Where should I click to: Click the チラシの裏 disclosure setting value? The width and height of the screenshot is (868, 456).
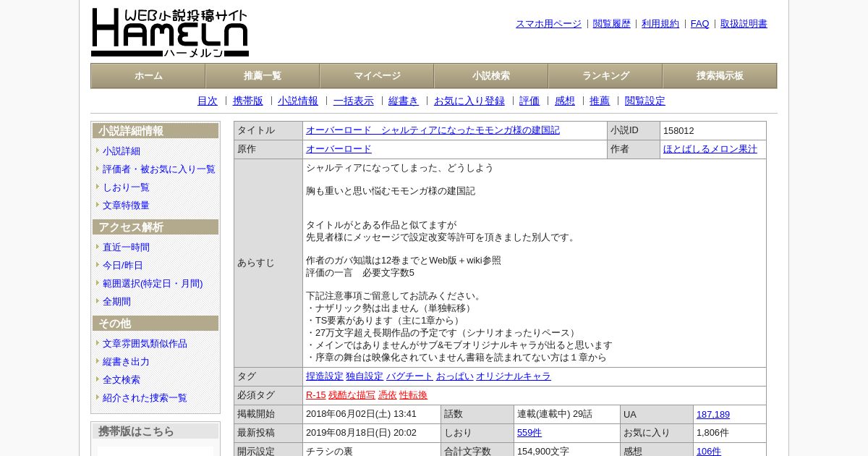point(330,452)
